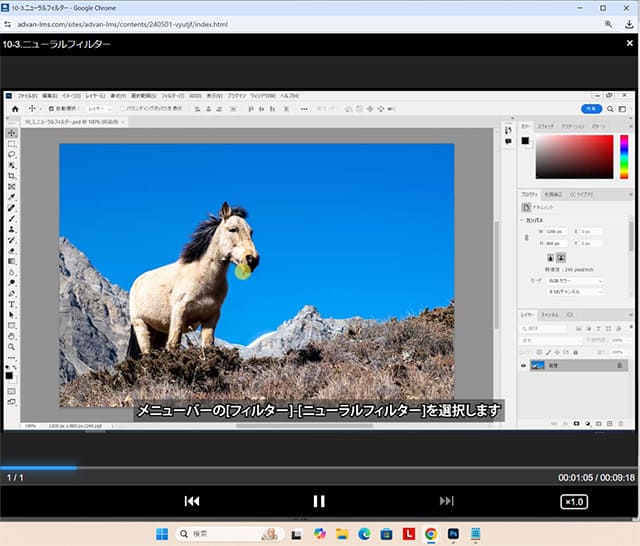Toggle the 自動選択 checkbox
640x546 pixels.
pyautogui.click(x=51, y=108)
